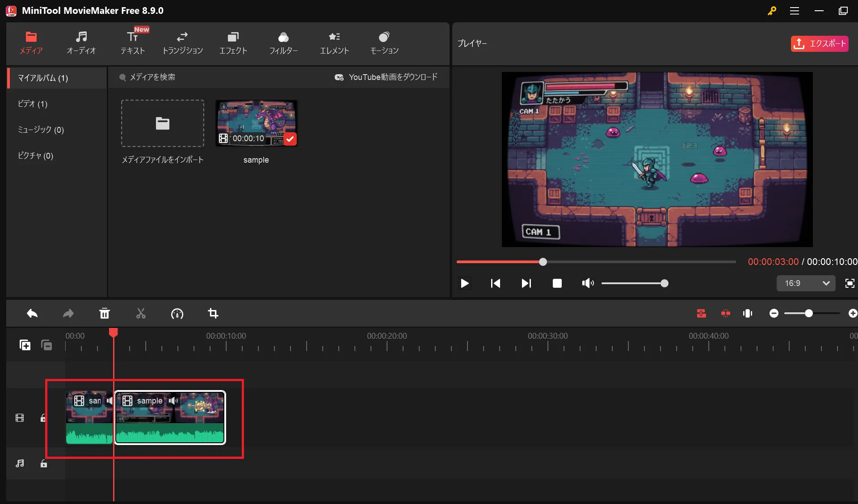Click the scissors split icon
The image size is (858, 504).
(x=141, y=314)
